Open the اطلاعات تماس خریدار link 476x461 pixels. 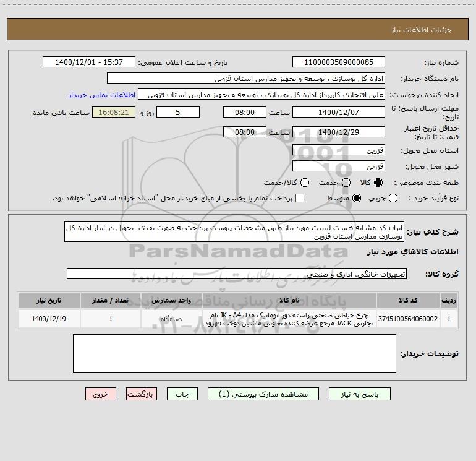pyautogui.click(x=102, y=95)
